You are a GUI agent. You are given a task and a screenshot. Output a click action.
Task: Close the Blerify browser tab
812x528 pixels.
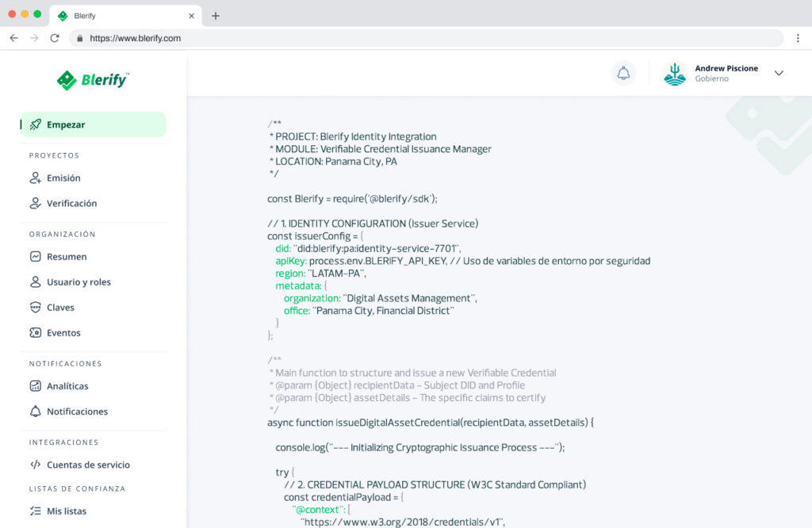(x=191, y=16)
